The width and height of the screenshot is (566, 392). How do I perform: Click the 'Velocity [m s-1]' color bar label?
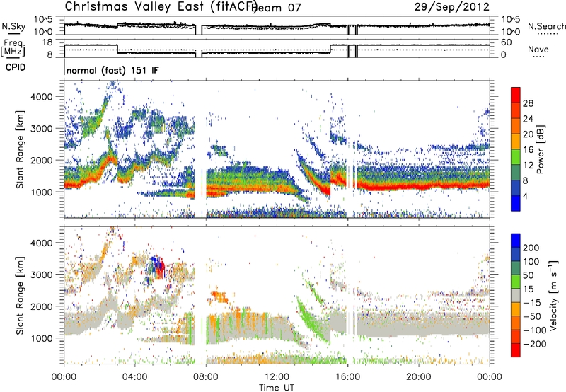tap(553, 295)
